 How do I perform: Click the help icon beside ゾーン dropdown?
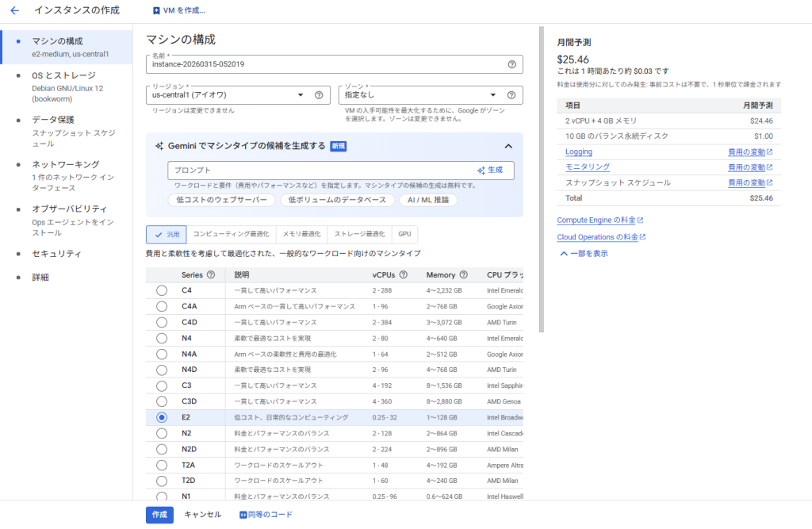pyautogui.click(x=511, y=95)
